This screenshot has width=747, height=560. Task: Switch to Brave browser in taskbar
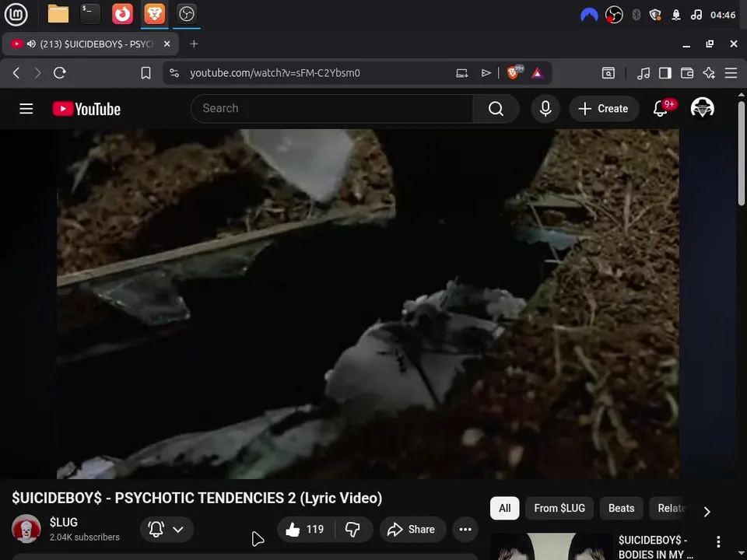(x=154, y=14)
